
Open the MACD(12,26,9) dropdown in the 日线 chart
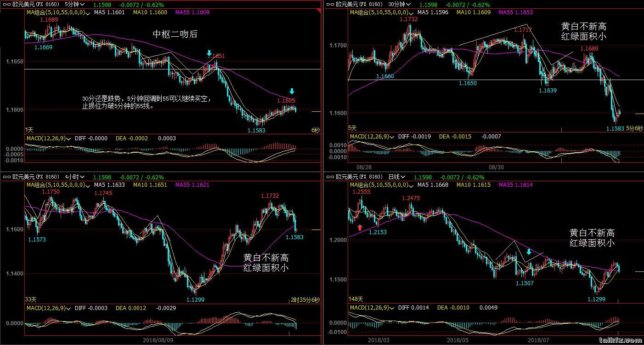391,308
